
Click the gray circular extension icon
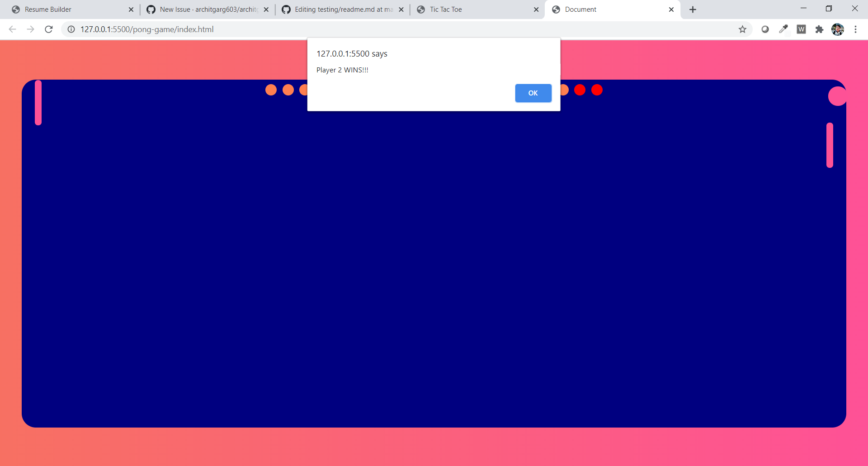point(765,29)
